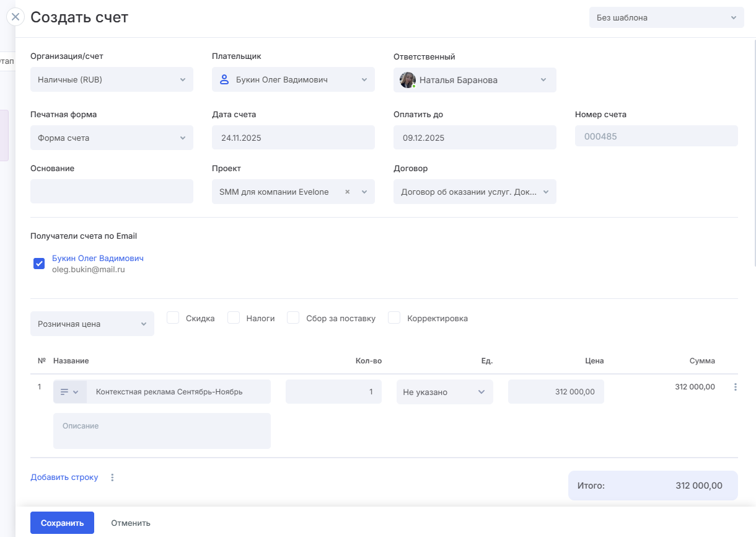Open the item row three-dot menu
The height and width of the screenshot is (537, 756).
(x=736, y=387)
